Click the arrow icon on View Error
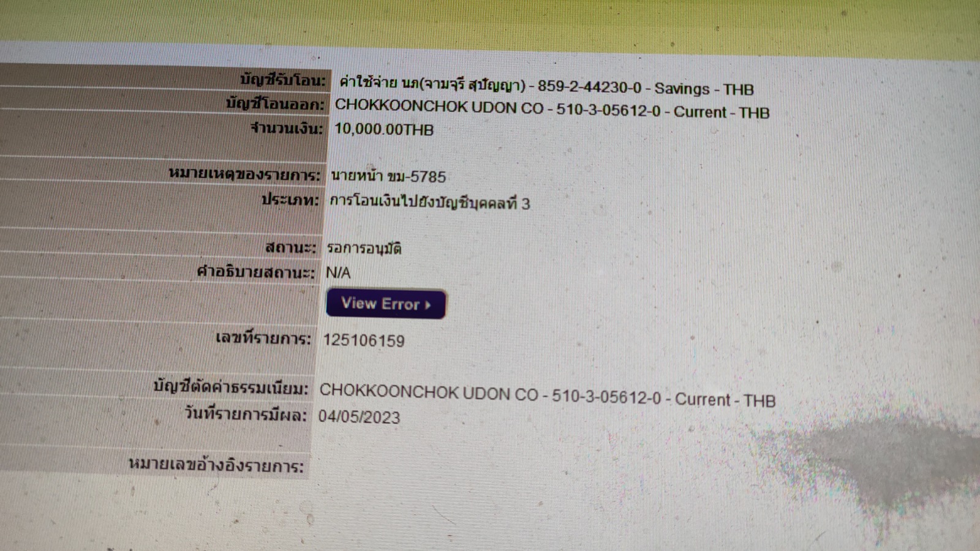 (x=428, y=305)
